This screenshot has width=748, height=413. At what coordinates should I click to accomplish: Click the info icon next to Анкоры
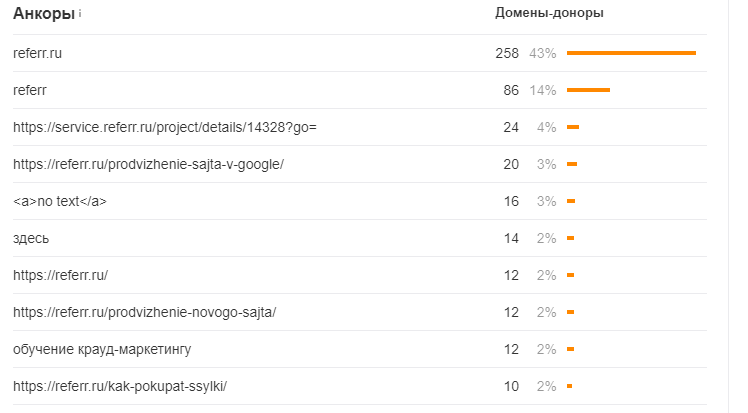pos(80,14)
